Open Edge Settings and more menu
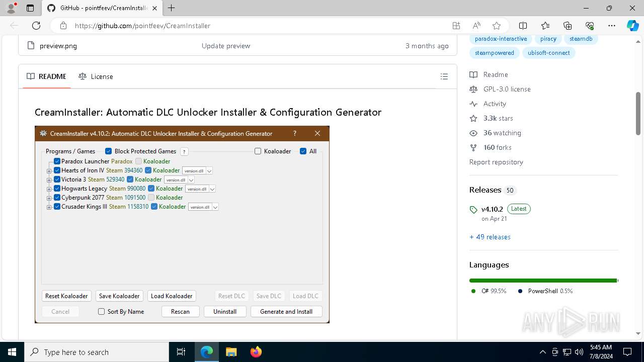The image size is (644, 362). (x=612, y=26)
